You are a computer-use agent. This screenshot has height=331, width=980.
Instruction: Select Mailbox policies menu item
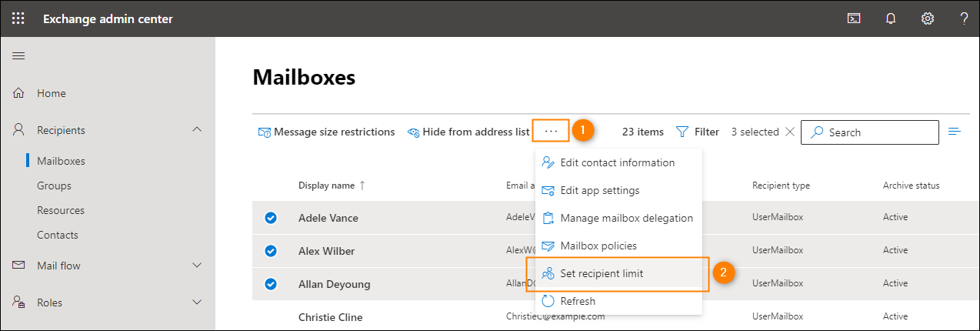(618, 246)
